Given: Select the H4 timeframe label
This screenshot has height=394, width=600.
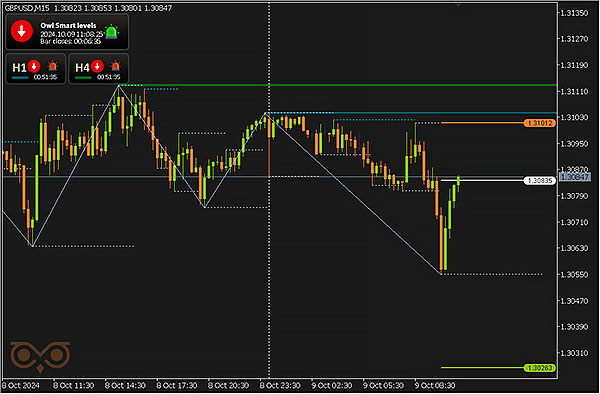Looking at the screenshot, I should [82, 68].
